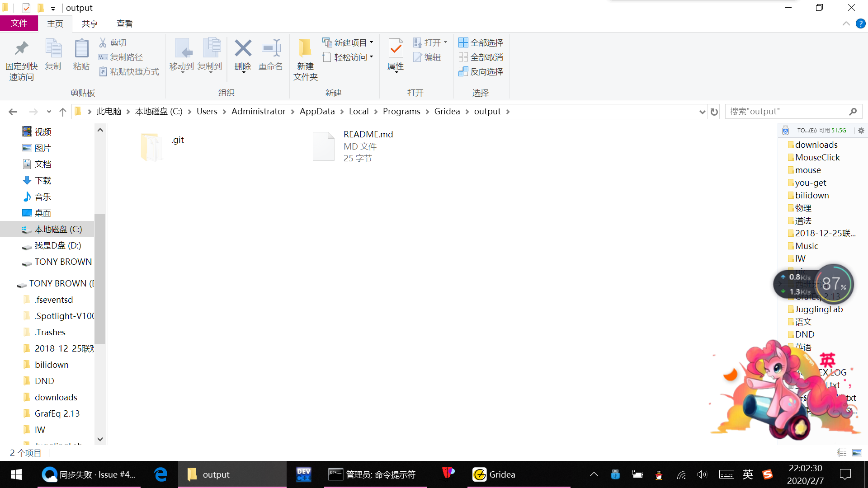Collapse the ribbon with the chevron arrow
This screenshot has height=488, width=868.
coord(846,23)
